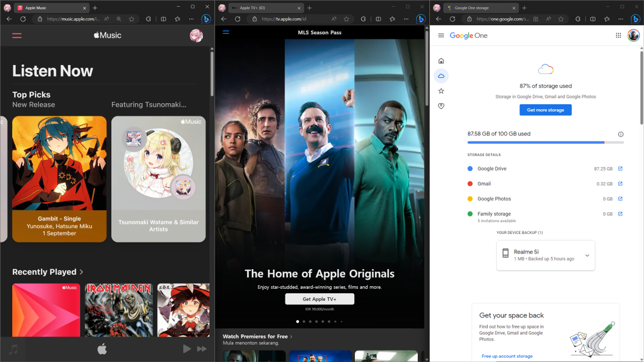This screenshot has height=362, width=644.
Task: Open Apple TV+ blue hamburger menu
Action: coord(226,32)
